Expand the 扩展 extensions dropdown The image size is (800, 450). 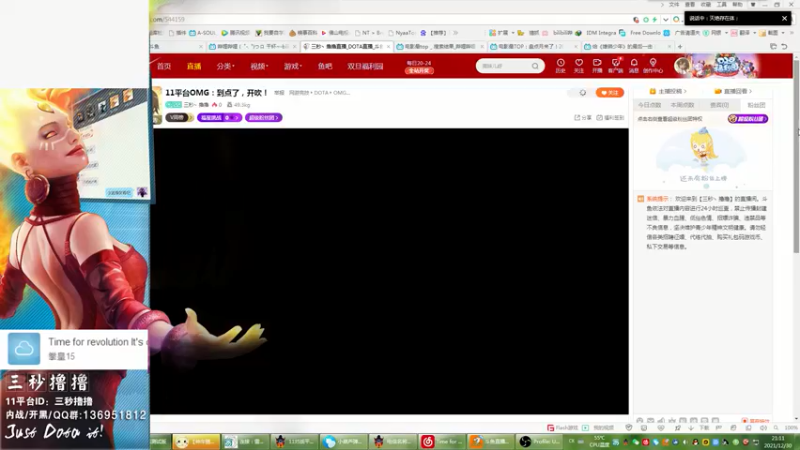click(502, 33)
